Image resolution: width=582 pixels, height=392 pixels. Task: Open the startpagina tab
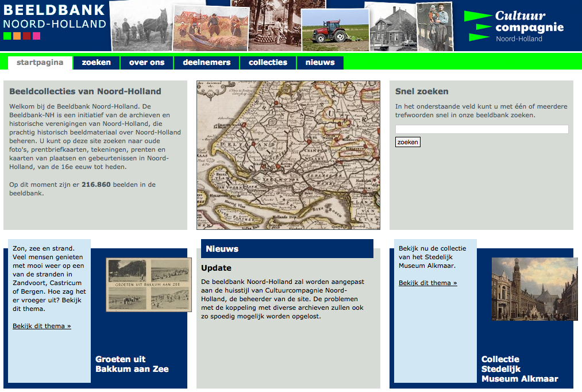[x=40, y=62]
